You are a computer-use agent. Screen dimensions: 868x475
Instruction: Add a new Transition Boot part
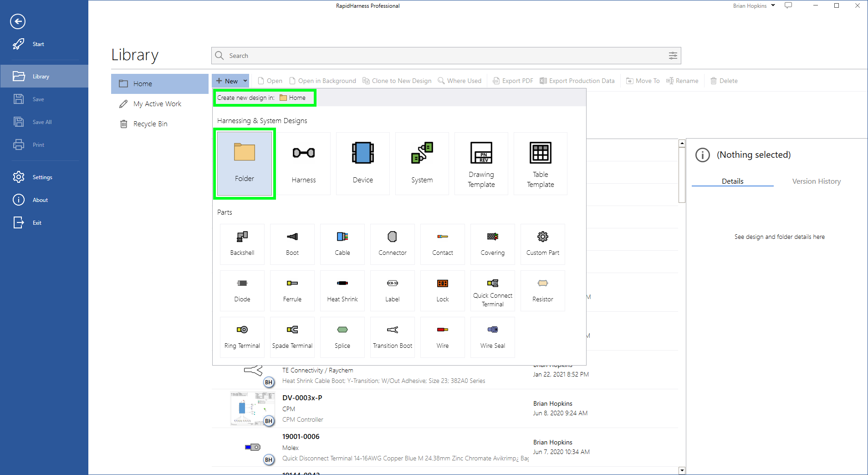point(393,337)
